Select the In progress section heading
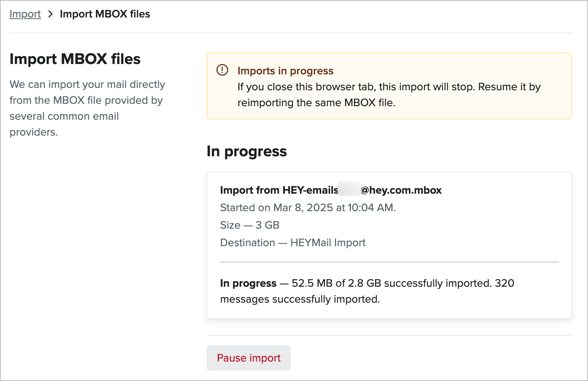The width and height of the screenshot is (588, 381). coord(246,151)
